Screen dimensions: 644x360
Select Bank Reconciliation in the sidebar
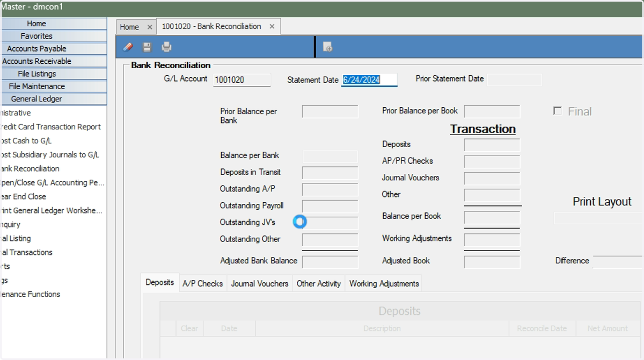pos(30,168)
